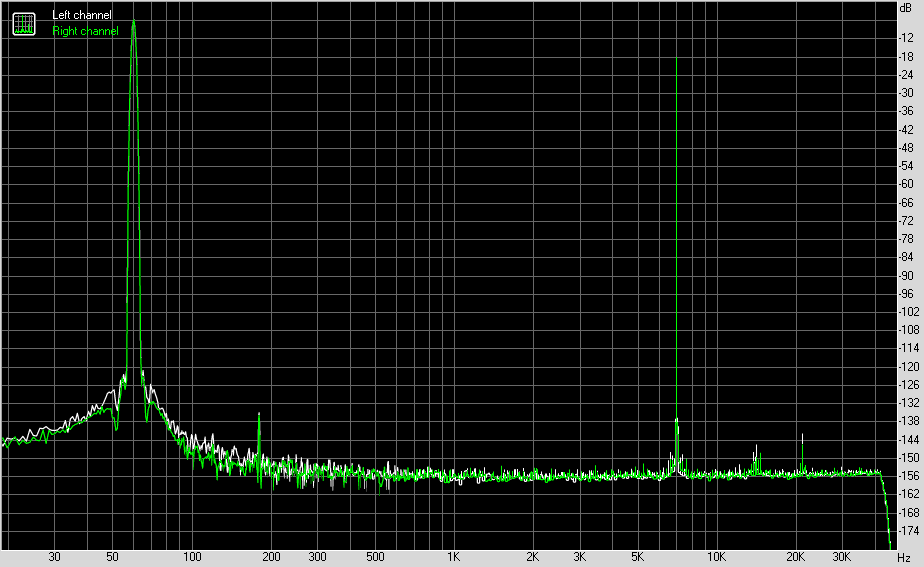
Task: Click the 5K frequency axis label
Action: click(637, 556)
